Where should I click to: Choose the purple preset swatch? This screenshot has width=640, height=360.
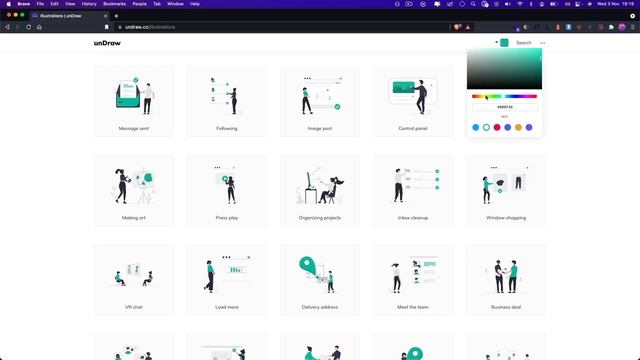tap(529, 127)
